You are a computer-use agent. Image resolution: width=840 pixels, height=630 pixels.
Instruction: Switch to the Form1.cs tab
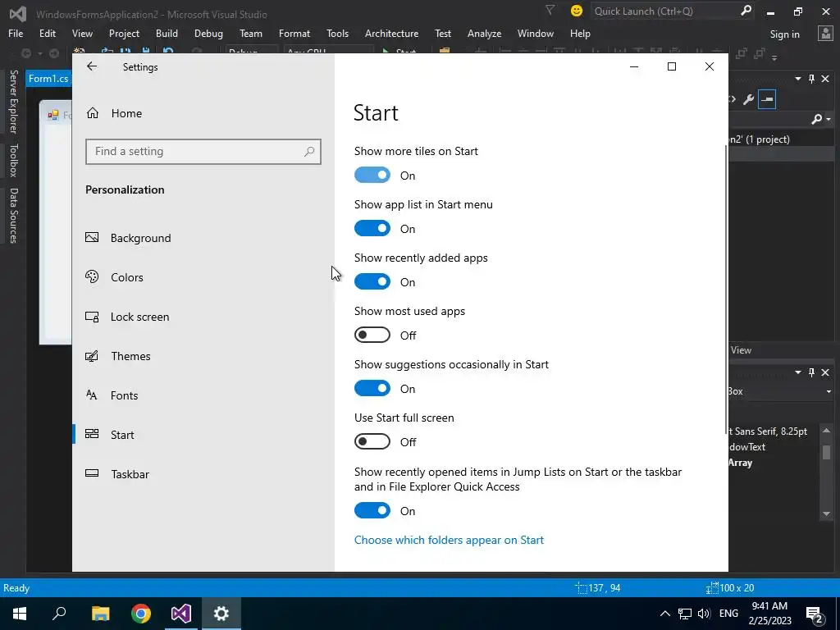[48, 79]
